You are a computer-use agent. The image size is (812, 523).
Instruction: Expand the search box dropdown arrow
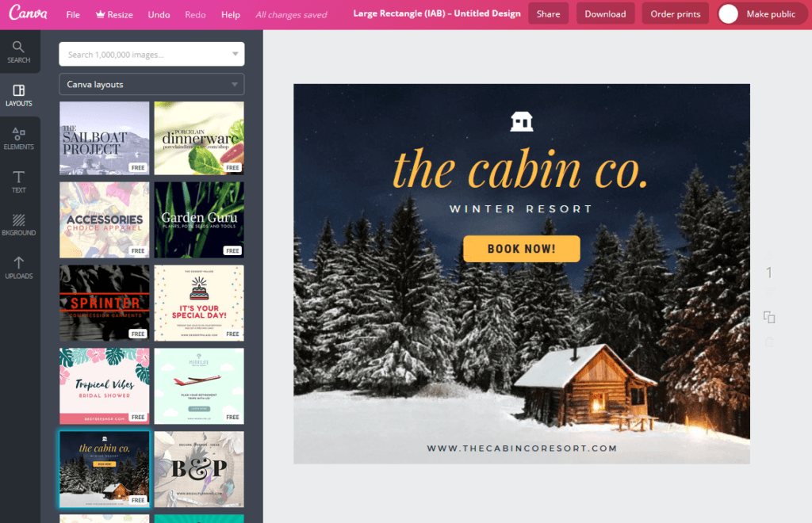(235, 54)
